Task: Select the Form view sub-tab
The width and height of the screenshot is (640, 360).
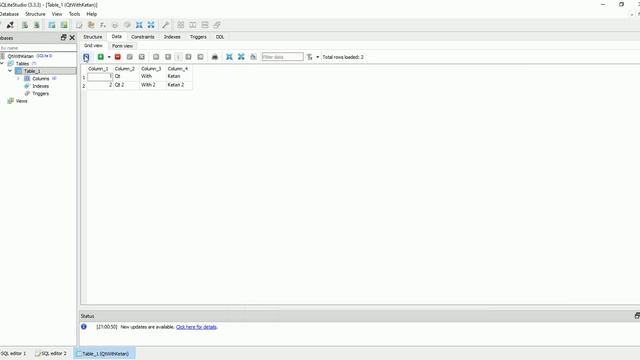Action: point(122,46)
